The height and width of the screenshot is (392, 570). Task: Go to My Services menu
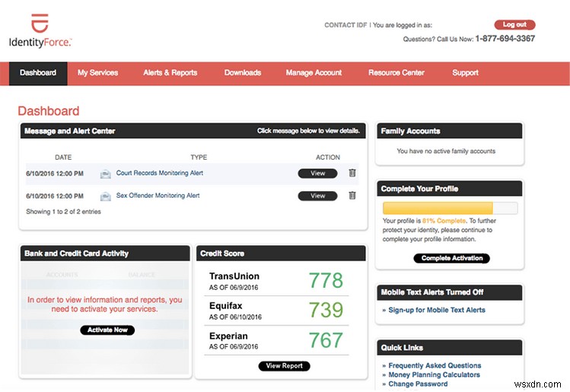(x=97, y=73)
